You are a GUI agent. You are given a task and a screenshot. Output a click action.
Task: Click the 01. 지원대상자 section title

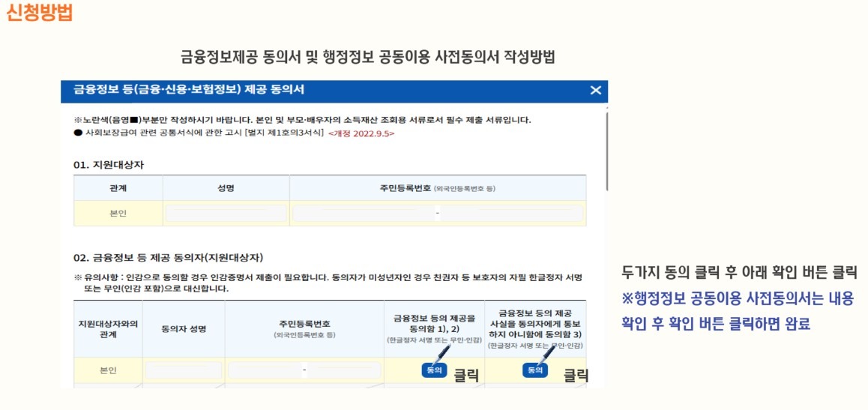[x=109, y=165]
